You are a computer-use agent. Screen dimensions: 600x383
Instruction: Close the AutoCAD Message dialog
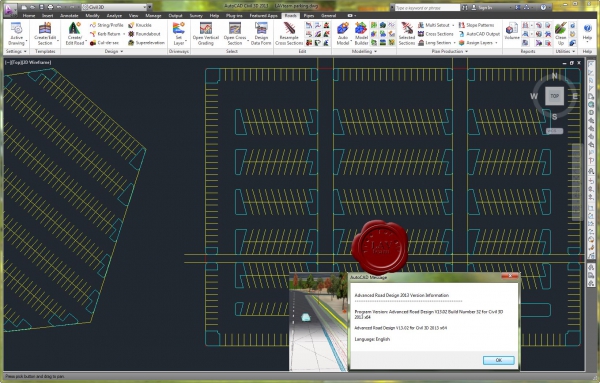[509, 276]
